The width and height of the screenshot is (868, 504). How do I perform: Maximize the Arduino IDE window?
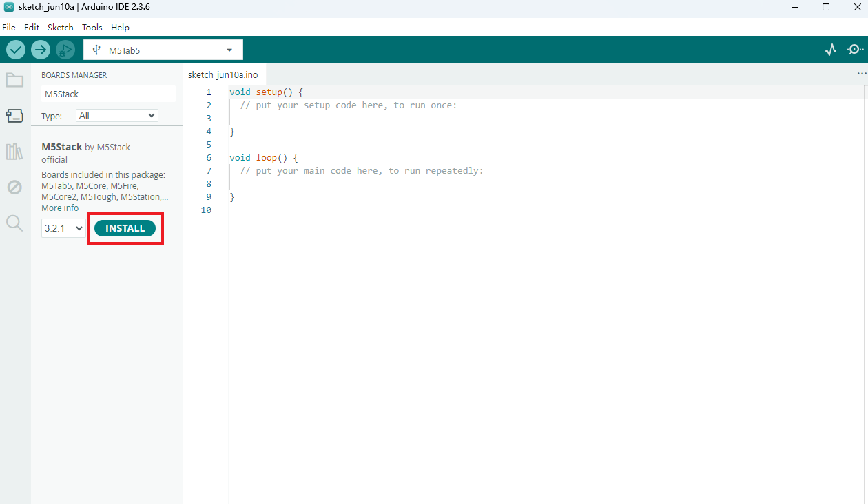click(x=826, y=8)
